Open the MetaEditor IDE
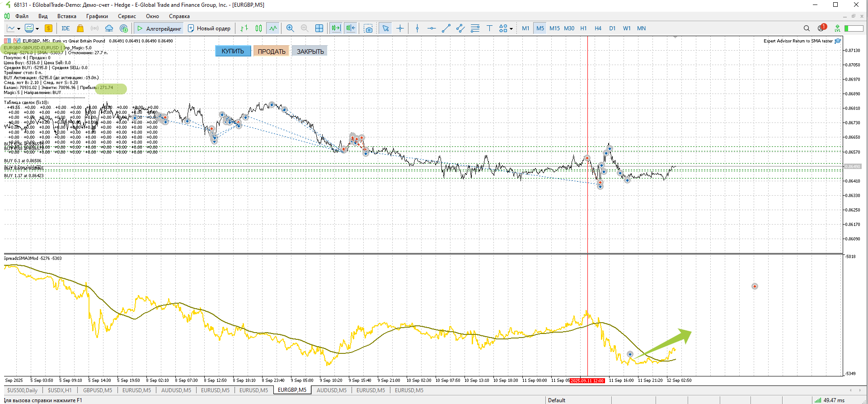Screen dimensions: 868x404 (x=66, y=28)
